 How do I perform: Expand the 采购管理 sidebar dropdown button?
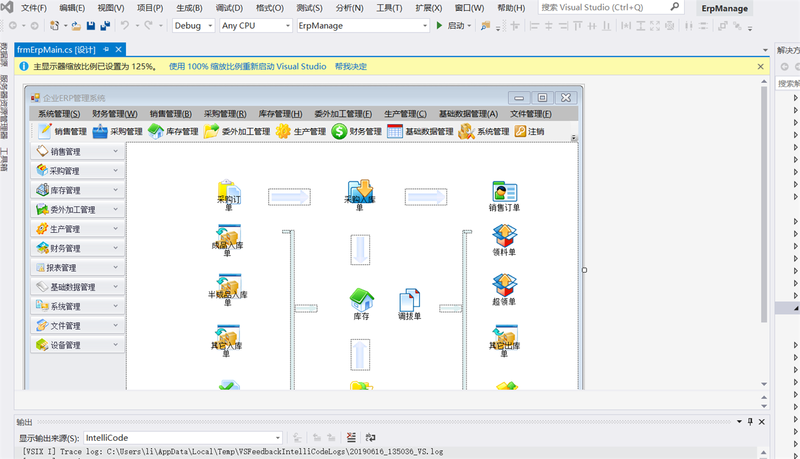click(116, 171)
